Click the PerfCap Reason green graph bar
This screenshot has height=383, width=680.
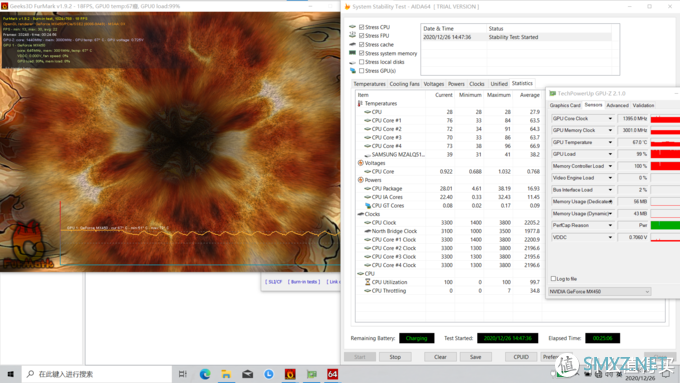tap(665, 225)
